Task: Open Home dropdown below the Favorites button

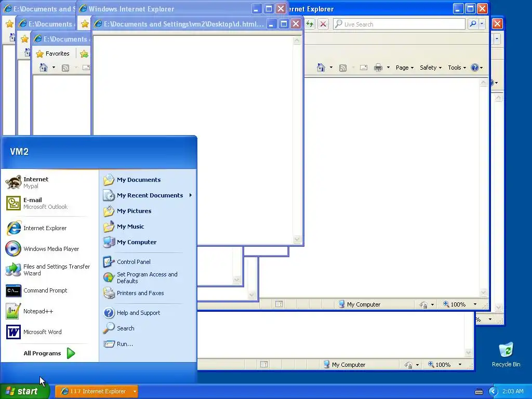Action: point(54,68)
